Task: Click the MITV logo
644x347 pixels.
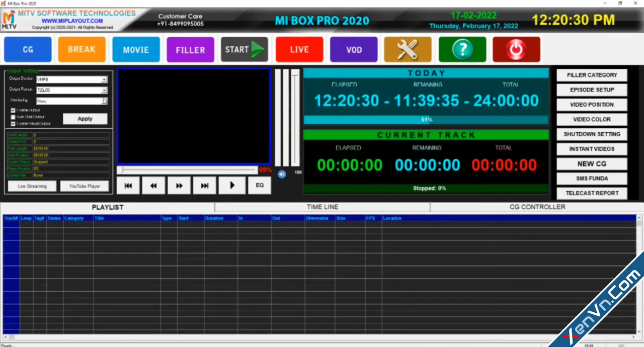Action: pos(9,19)
